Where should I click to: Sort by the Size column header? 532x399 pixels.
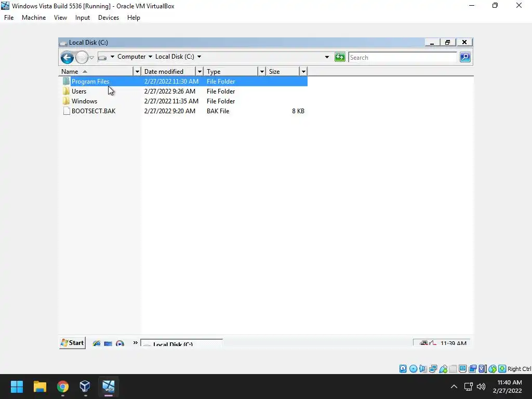pos(283,72)
